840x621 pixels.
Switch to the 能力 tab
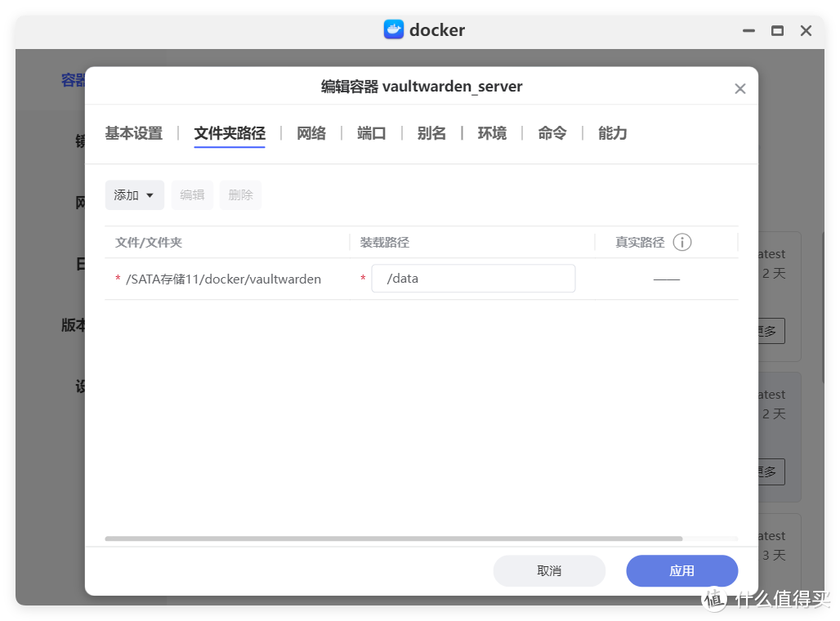tap(613, 133)
